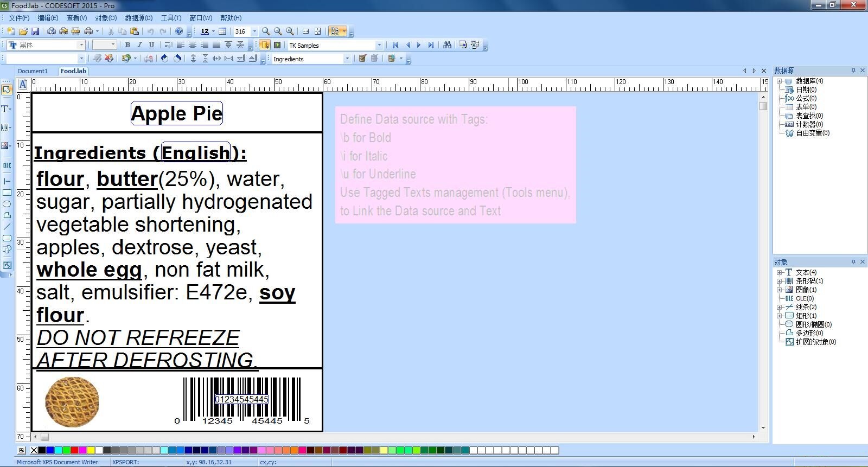Go to first database record
Viewport: 868px width, 467px height.
coord(395,45)
